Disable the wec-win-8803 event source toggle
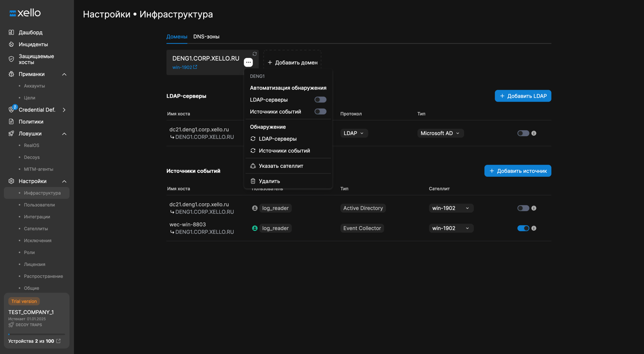Image resolution: width=644 pixels, height=354 pixels. tap(523, 229)
